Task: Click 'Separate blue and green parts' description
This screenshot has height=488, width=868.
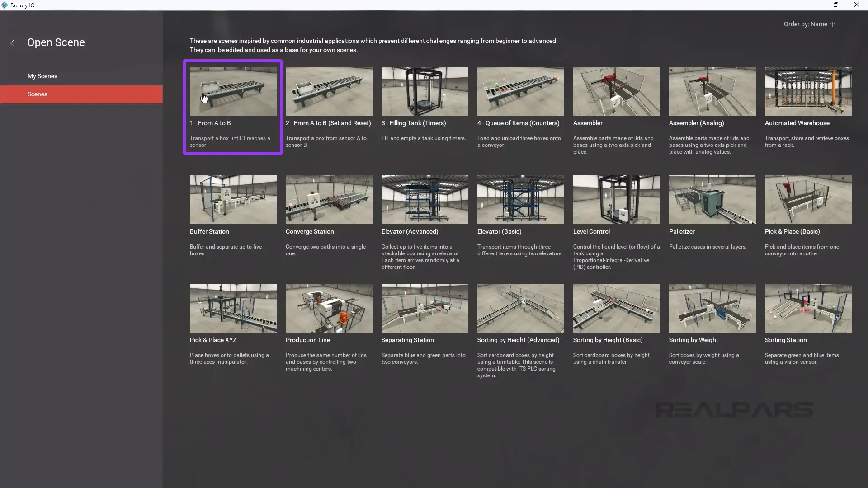Action: point(424,358)
